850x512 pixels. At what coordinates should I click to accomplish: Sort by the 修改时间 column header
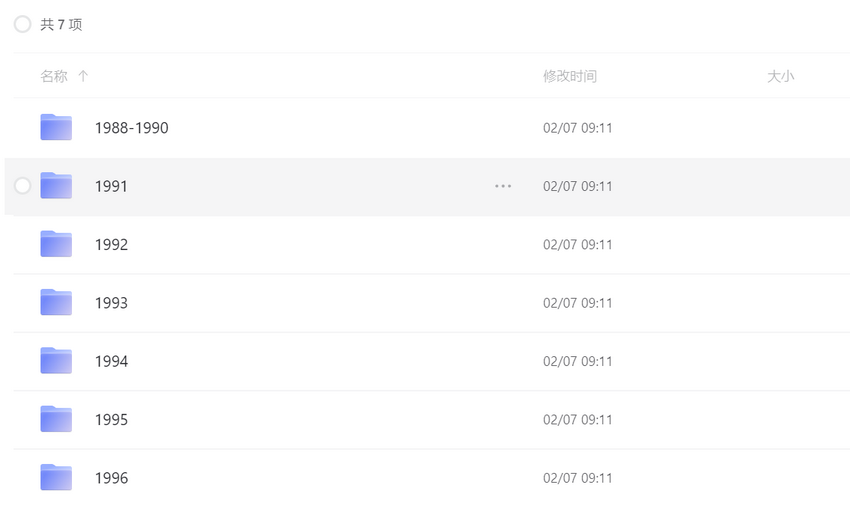click(570, 76)
